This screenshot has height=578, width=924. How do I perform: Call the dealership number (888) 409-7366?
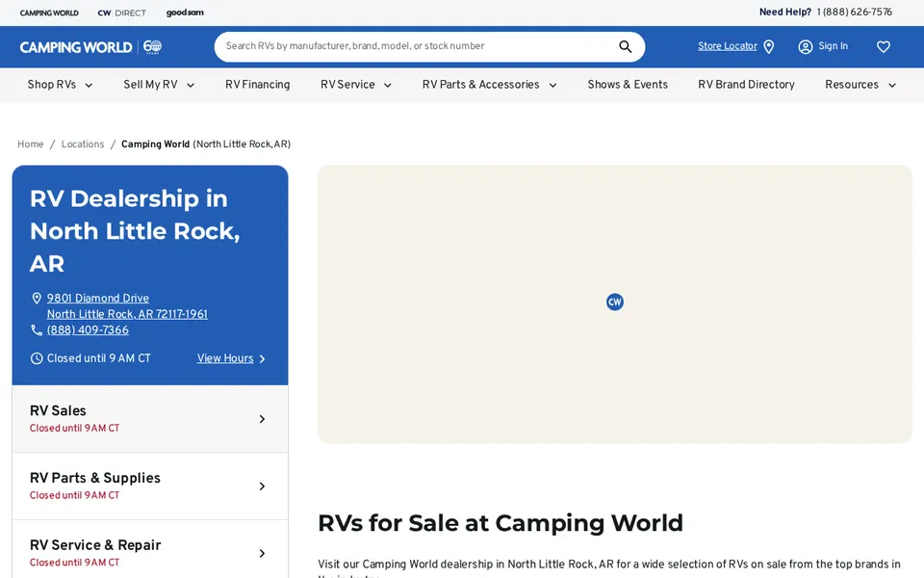[x=88, y=330]
